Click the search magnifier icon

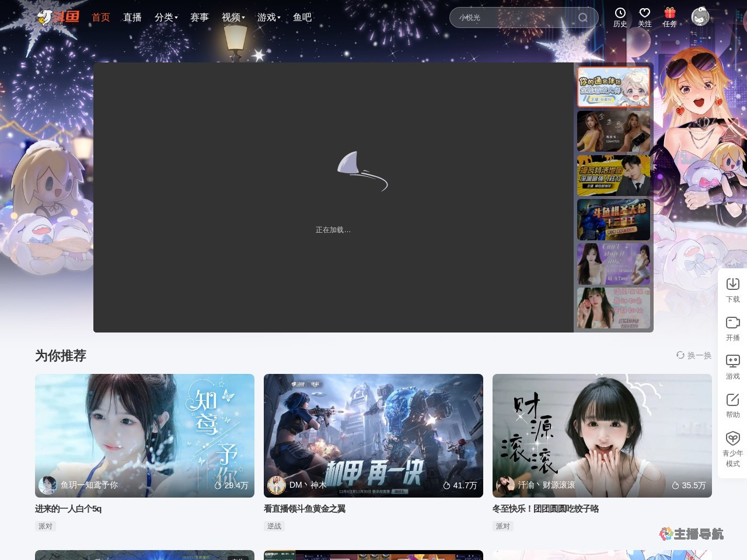click(582, 17)
